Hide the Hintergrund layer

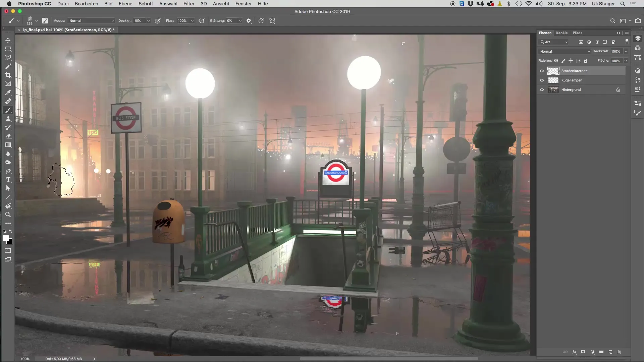point(542,89)
